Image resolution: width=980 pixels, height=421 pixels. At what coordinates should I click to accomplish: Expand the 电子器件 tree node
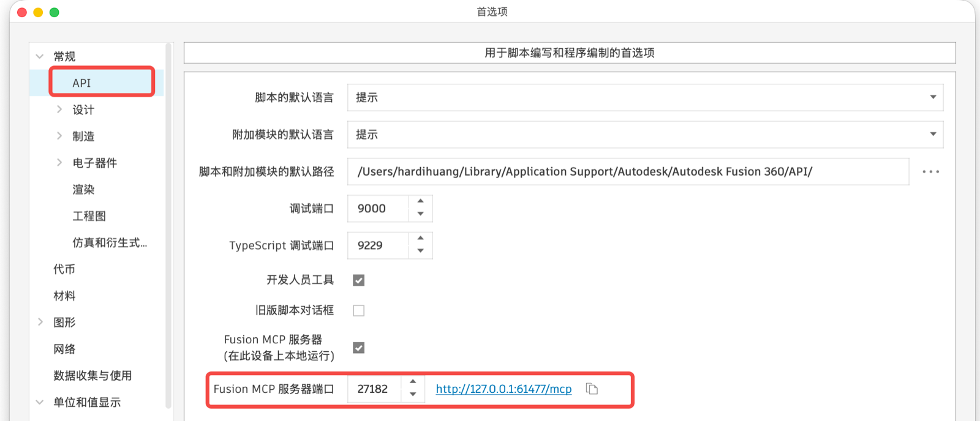pyautogui.click(x=59, y=163)
